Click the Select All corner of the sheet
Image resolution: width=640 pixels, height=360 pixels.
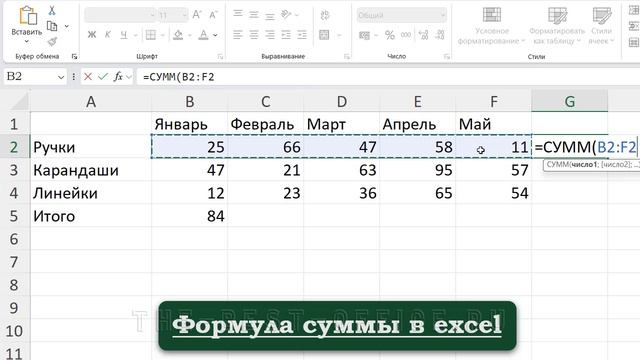point(15,101)
